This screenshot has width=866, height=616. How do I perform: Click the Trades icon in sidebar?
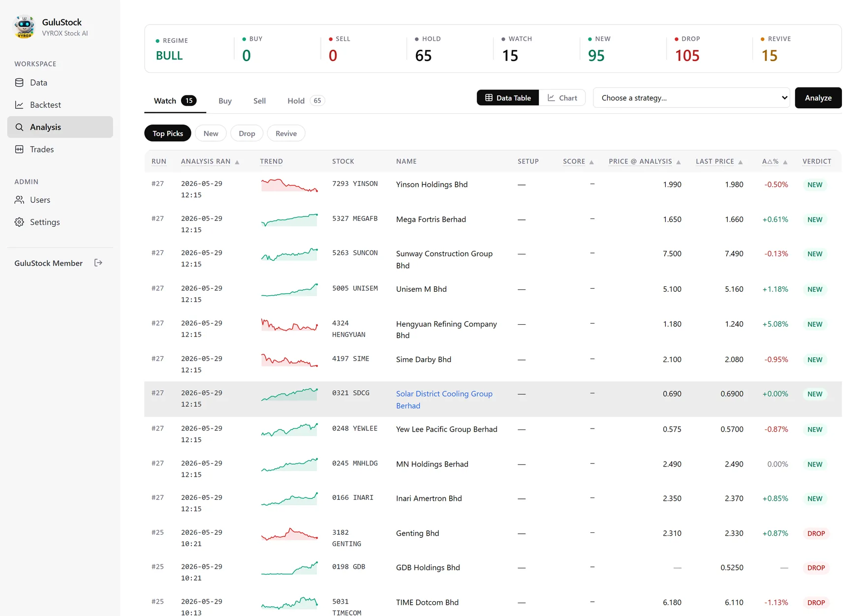coord(19,149)
